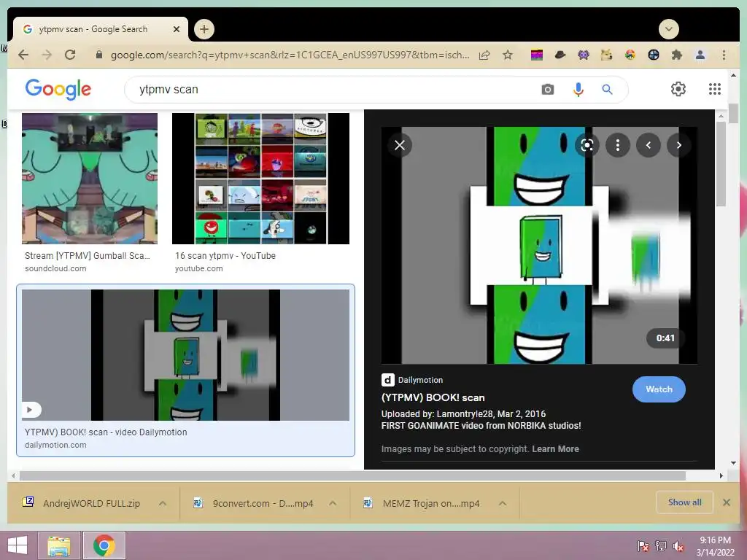Click the large BOOK! scan preview image
The width and height of the screenshot is (747, 560).
pos(539,245)
